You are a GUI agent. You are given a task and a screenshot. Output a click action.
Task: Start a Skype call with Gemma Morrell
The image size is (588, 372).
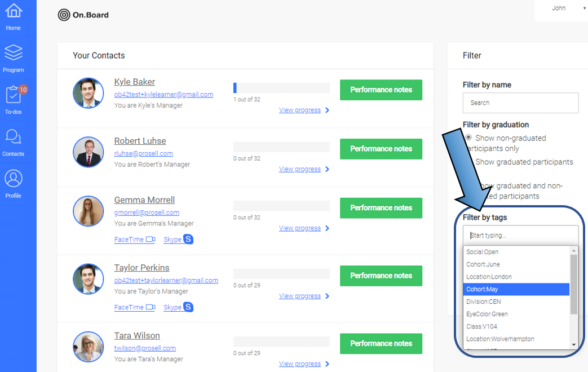click(x=178, y=239)
